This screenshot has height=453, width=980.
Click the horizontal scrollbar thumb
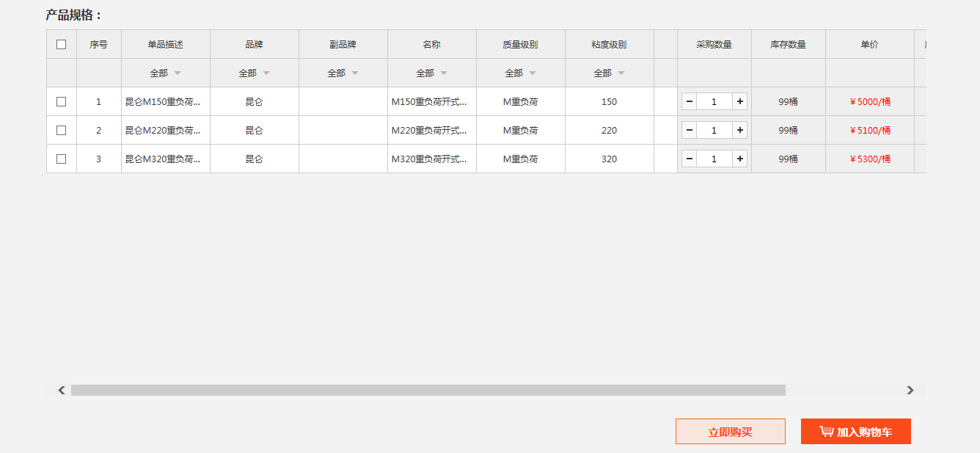click(428, 390)
